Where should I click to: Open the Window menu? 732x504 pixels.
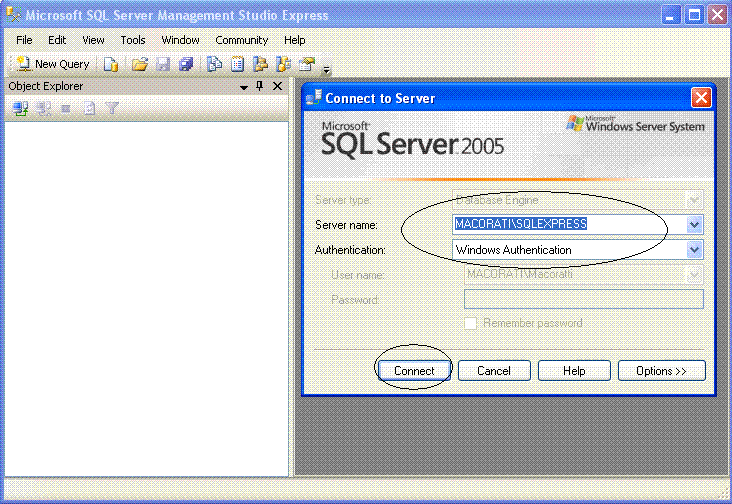(x=180, y=40)
